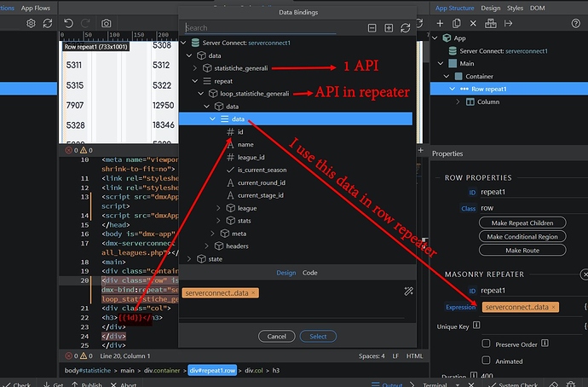This screenshot has height=387, width=588.
Task: Click the Make Route button
Action: click(x=522, y=250)
